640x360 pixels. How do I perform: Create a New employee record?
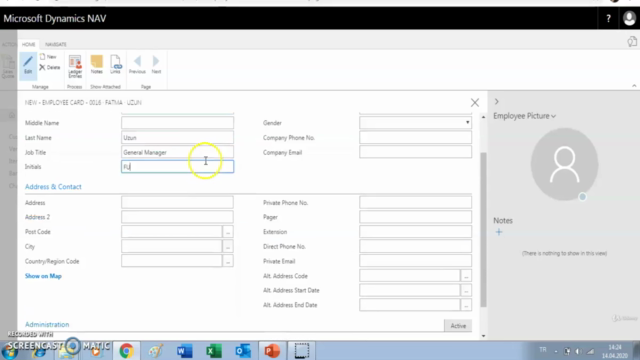(48, 57)
